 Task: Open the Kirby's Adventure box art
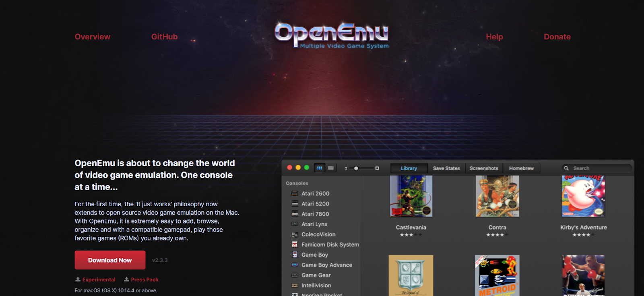point(584,196)
